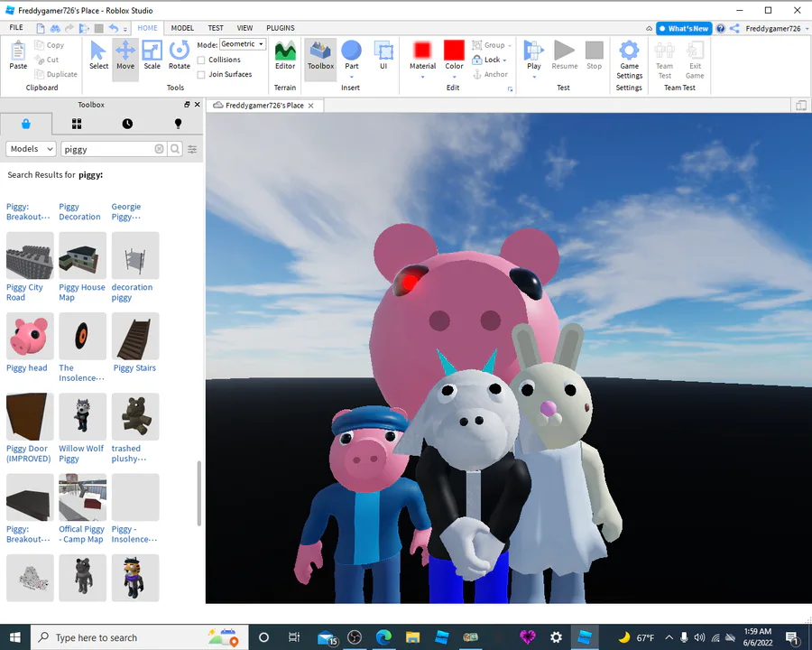Click Lock tool in Edit group
812x650 pixels.
click(x=489, y=60)
